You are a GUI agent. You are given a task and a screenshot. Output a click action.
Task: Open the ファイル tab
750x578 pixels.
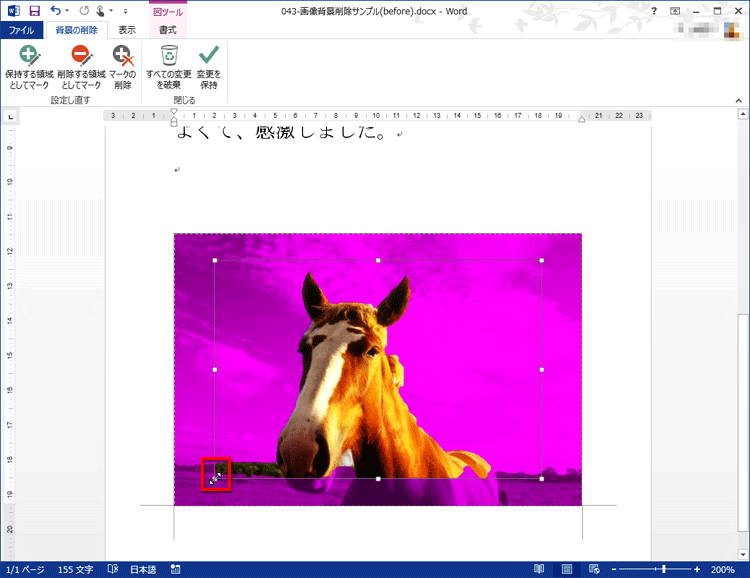(x=22, y=30)
